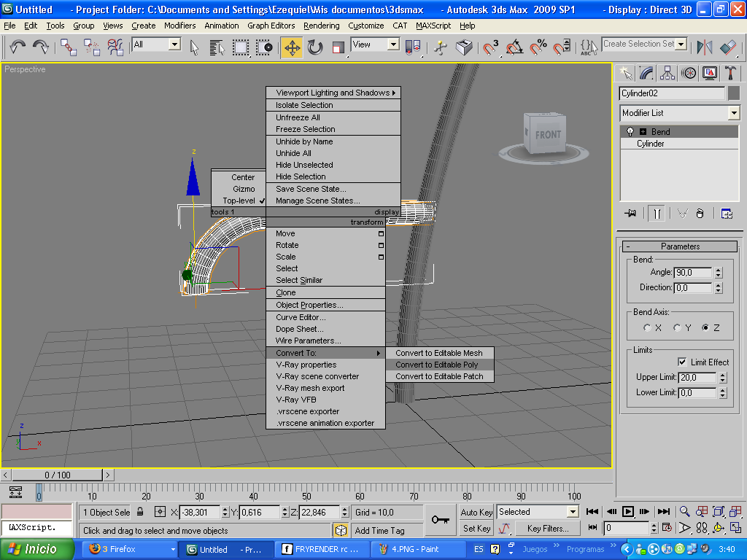Click Isolate Selection in quad menu

click(x=333, y=105)
